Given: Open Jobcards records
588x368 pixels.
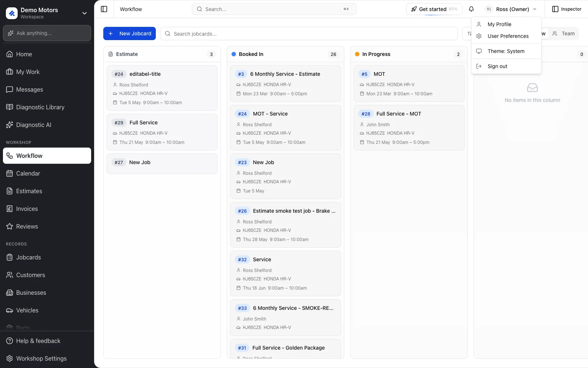Looking at the screenshot, I should click(47, 257).
